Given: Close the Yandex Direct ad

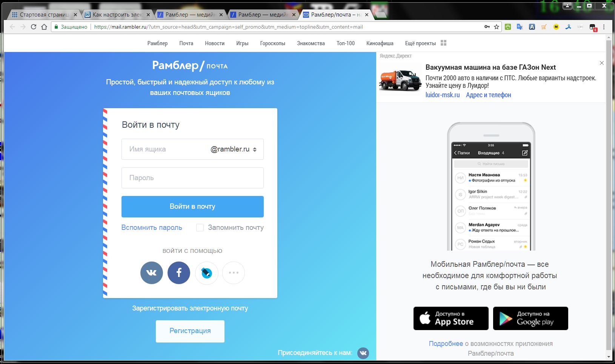Looking at the screenshot, I should click(x=602, y=63).
